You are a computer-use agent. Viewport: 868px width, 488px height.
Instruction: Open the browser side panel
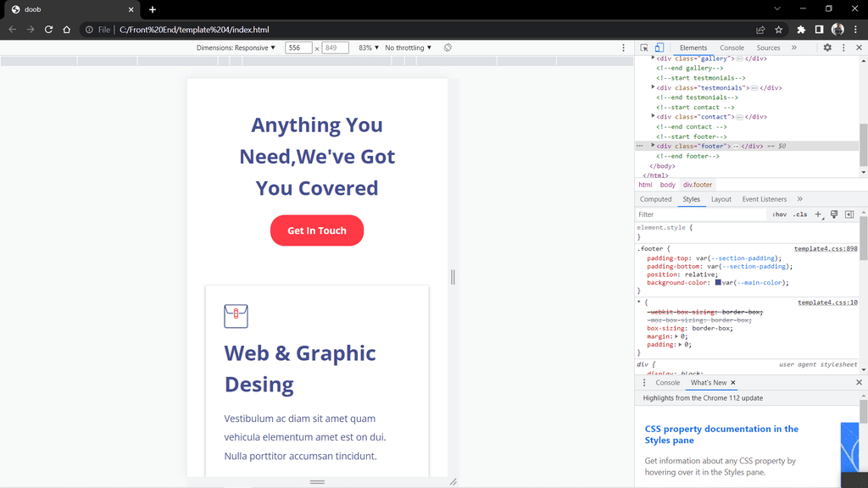820,30
